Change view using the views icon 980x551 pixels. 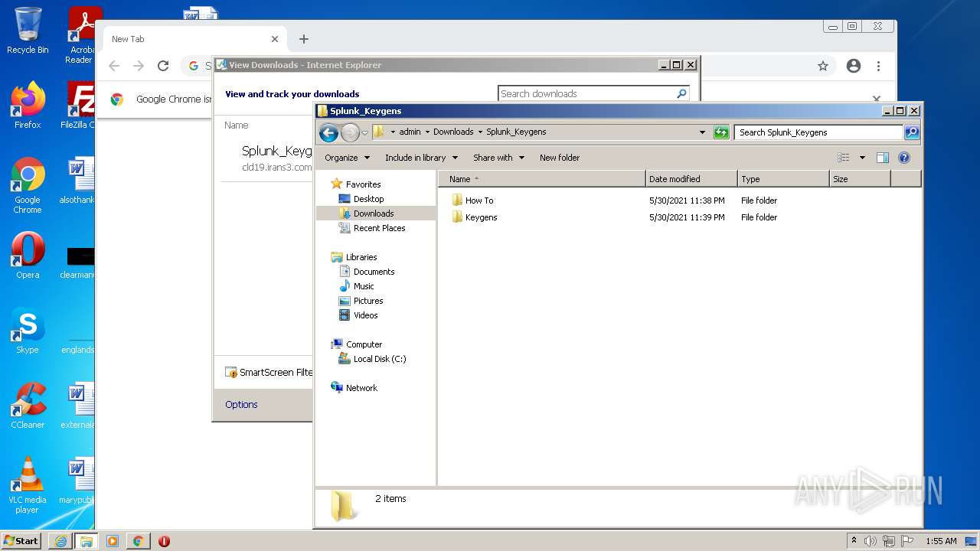[844, 158]
